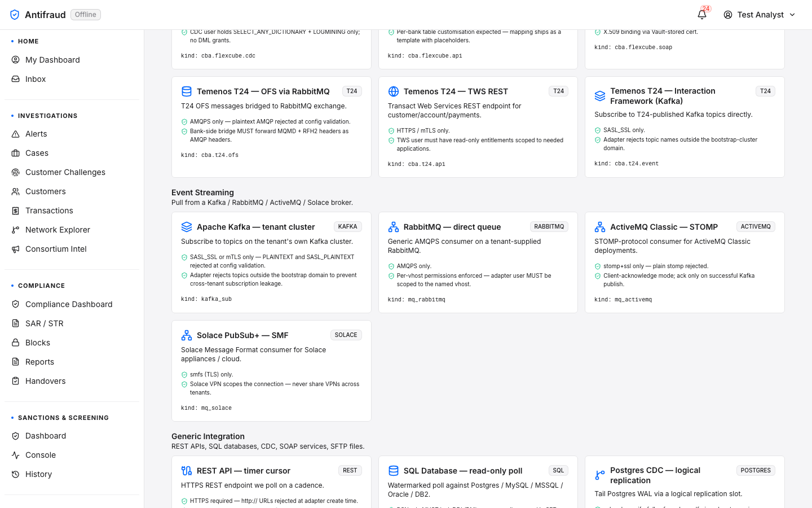This screenshot has height=508, width=812.
Task: Click kind: cba.t24.event text
Action: coord(626,164)
